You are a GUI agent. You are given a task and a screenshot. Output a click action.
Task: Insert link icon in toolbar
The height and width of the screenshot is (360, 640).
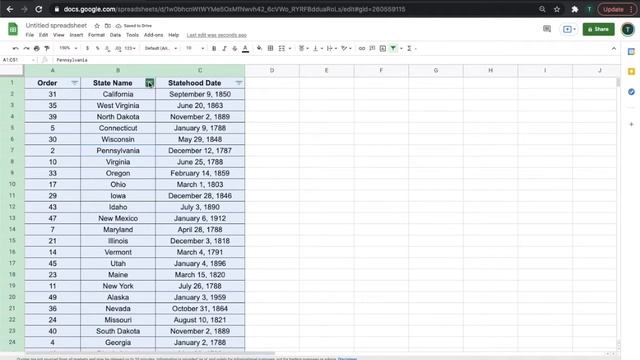coord(362,48)
